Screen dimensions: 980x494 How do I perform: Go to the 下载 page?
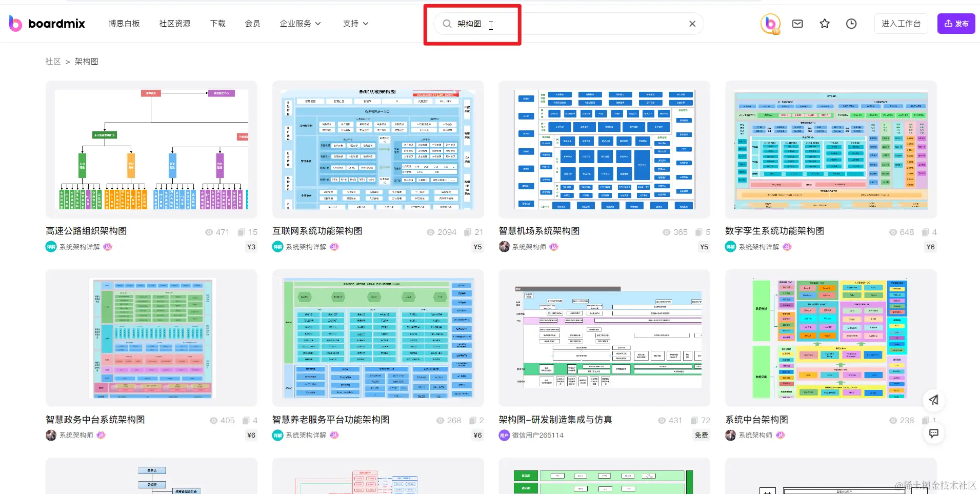pos(218,24)
